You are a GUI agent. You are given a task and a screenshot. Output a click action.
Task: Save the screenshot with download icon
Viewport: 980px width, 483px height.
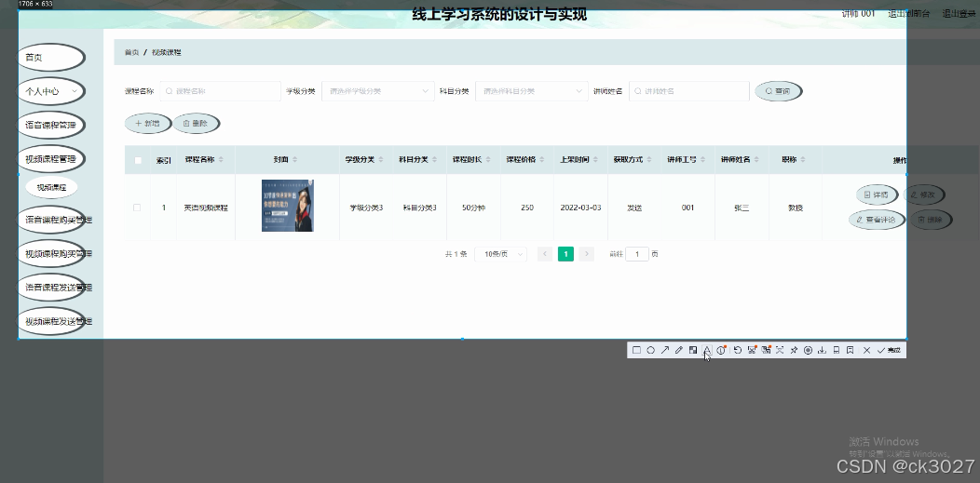coord(822,350)
